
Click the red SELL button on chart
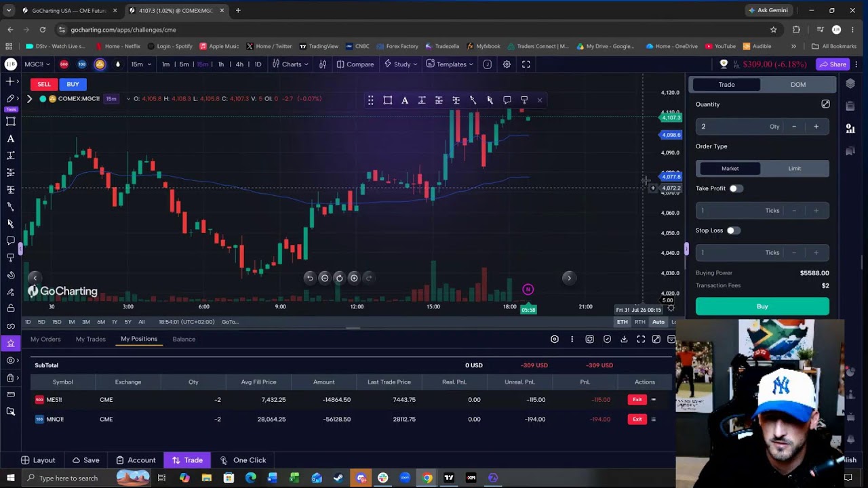[x=44, y=84]
